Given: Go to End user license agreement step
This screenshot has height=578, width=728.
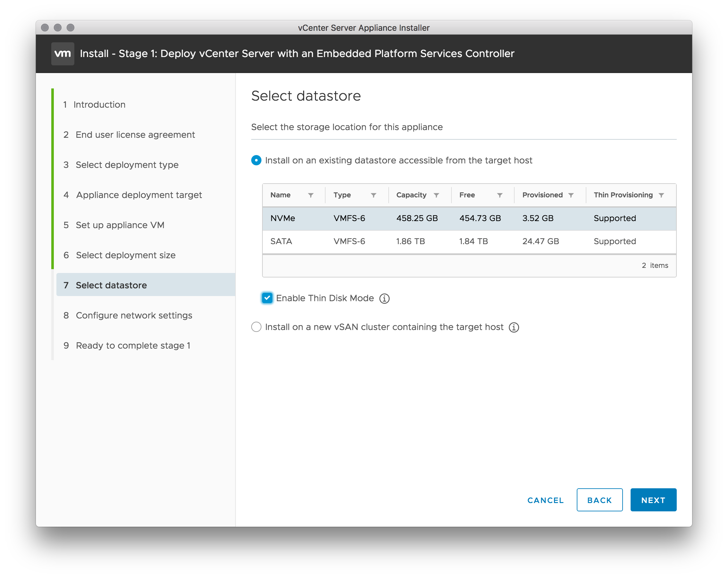Looking at the screenshot, I should pos(129,135).
